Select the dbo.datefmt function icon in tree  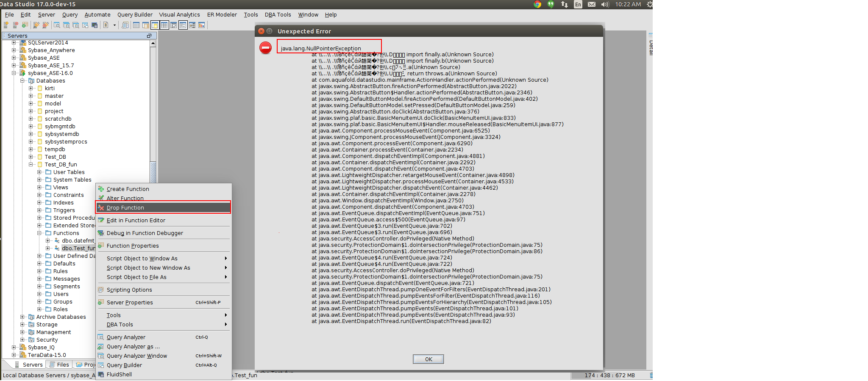point(57,241)
